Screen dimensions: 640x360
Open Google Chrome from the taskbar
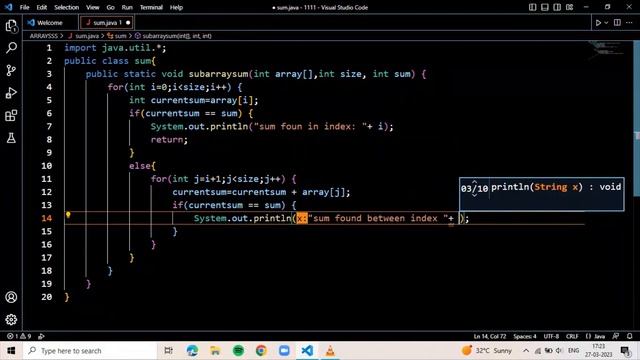point(261,351)
